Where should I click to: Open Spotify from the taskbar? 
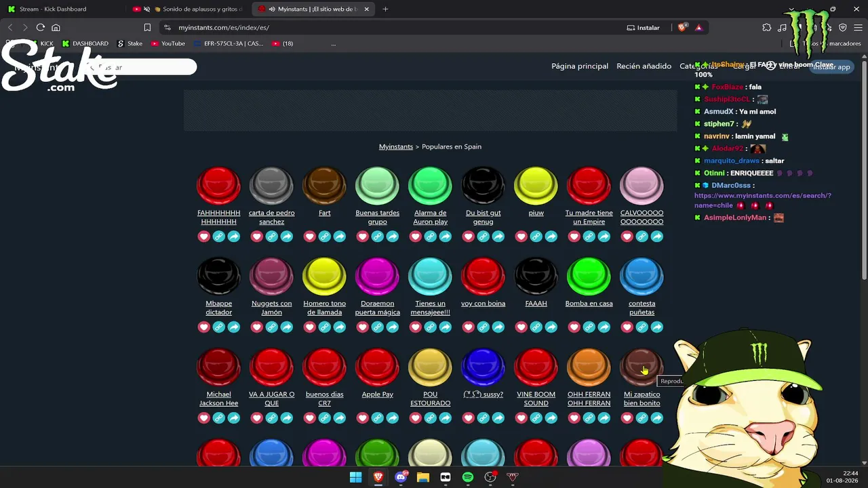pos(468,477)
